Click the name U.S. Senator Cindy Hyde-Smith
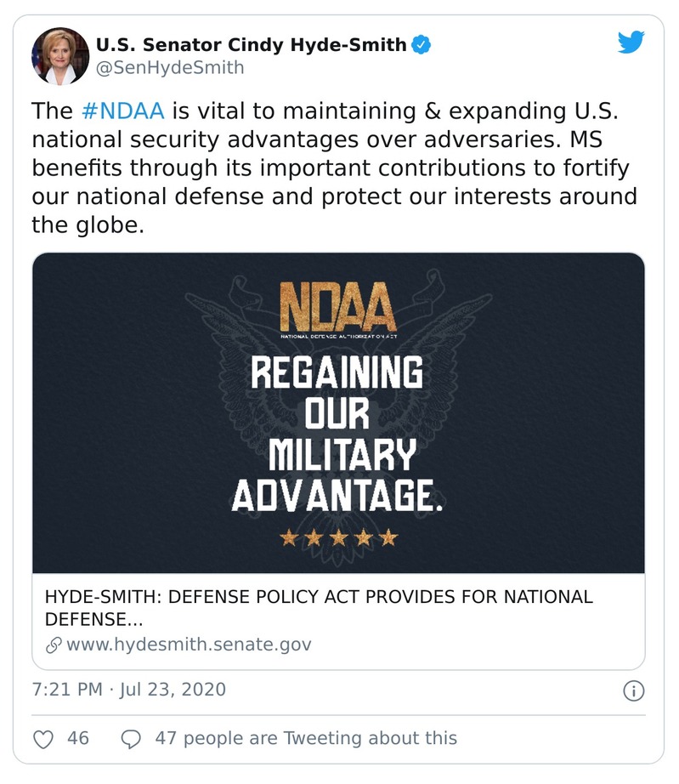 (x=251, y=44)
